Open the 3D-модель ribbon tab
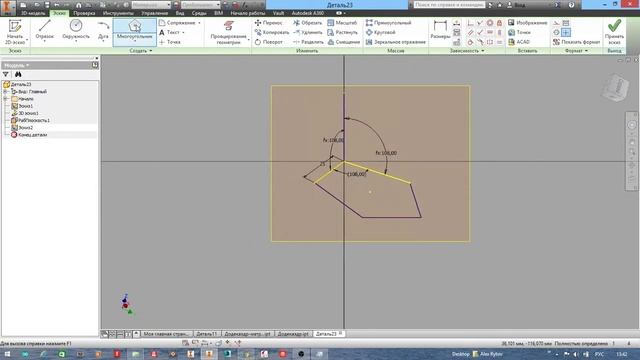The height and width of the screenshot is (360, 640). pos(33,13)
